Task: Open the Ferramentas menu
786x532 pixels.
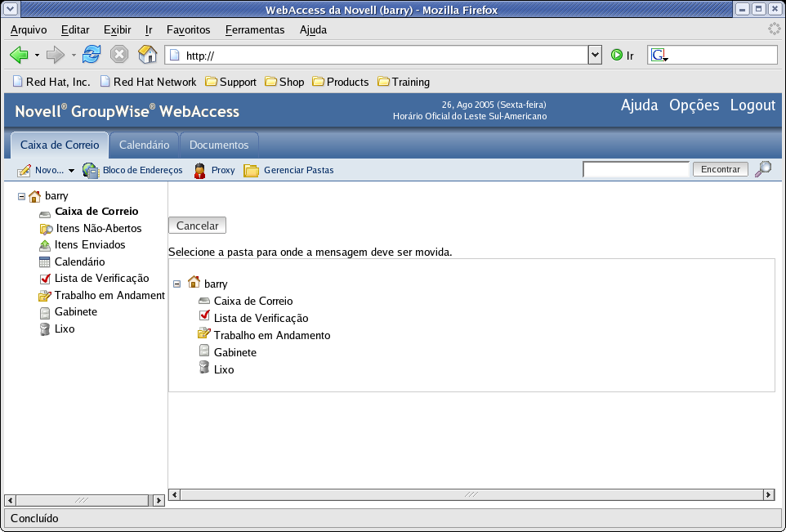Action: click(x=255, y=30)
